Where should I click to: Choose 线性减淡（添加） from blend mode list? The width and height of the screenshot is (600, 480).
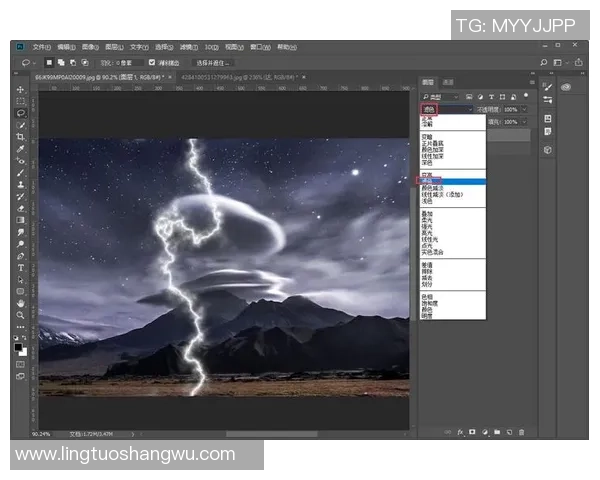pyautogui.click(x=446, y=194)
